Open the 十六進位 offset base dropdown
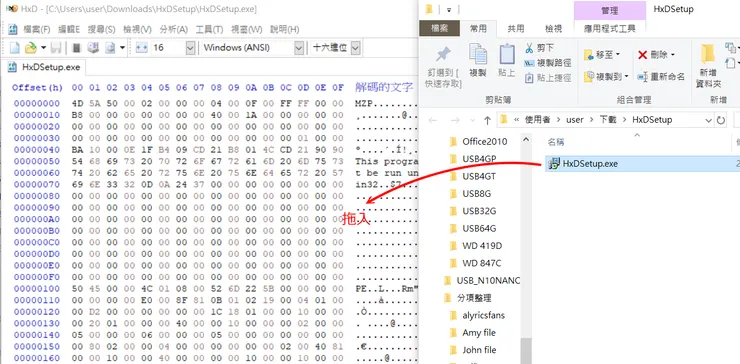This screenshot has height=364, width=740. (x=356, y=48)
